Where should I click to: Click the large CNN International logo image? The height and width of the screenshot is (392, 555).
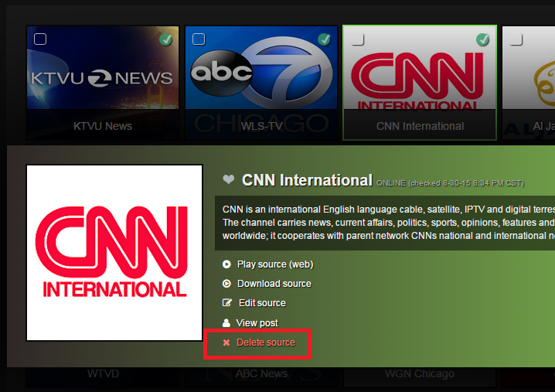114,253
